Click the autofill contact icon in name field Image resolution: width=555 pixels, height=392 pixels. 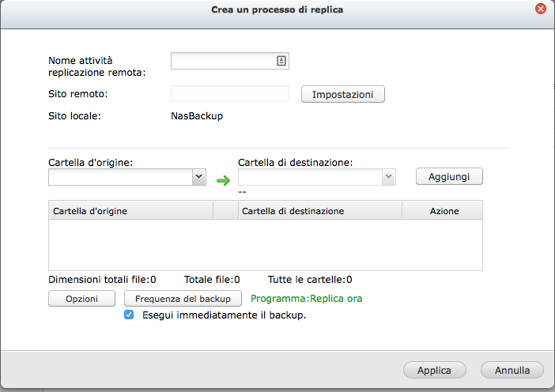(x=281, y=60)
